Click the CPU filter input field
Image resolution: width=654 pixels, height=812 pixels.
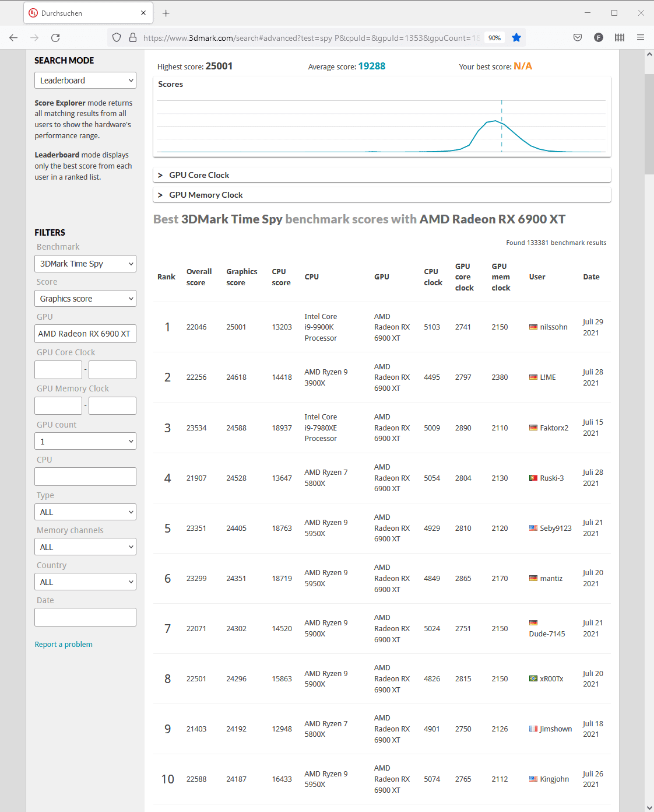pos(85,477)
